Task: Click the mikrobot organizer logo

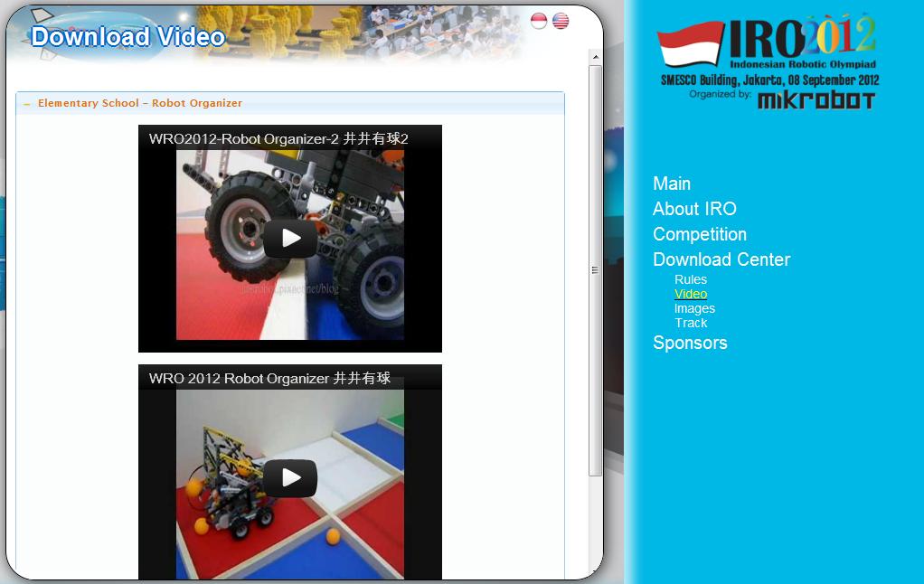Action: 816,100
